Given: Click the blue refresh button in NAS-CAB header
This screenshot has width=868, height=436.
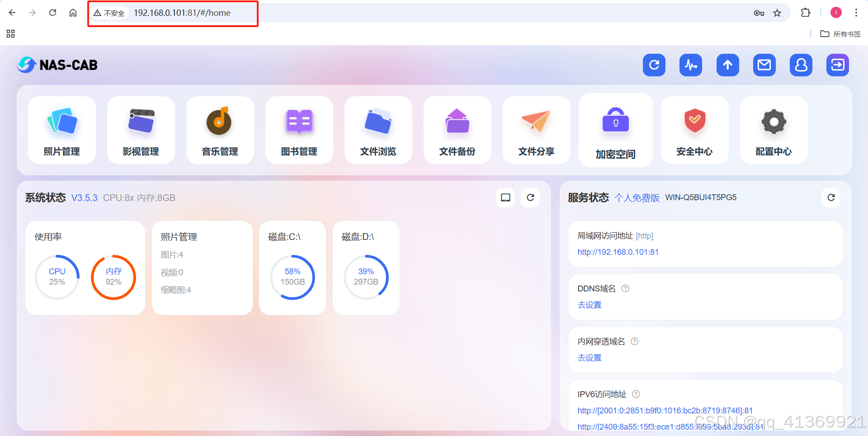Looking at the screenshot, I should point(654,65).
